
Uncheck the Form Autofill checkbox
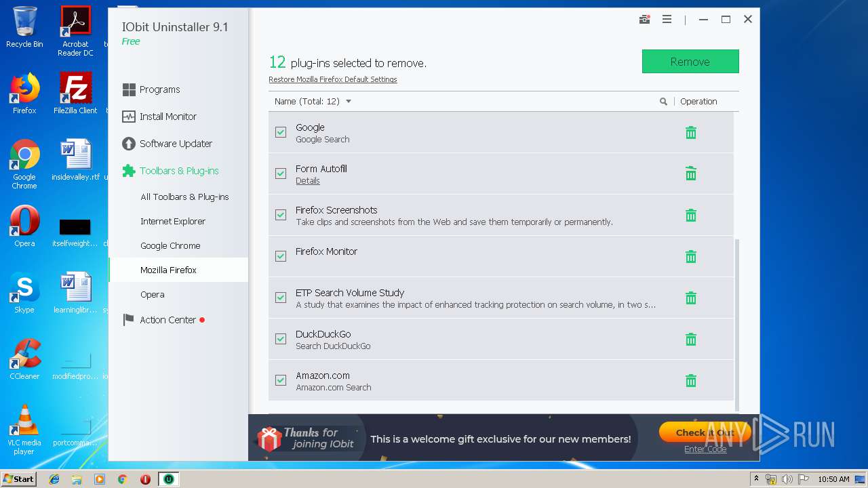point(281,174)
